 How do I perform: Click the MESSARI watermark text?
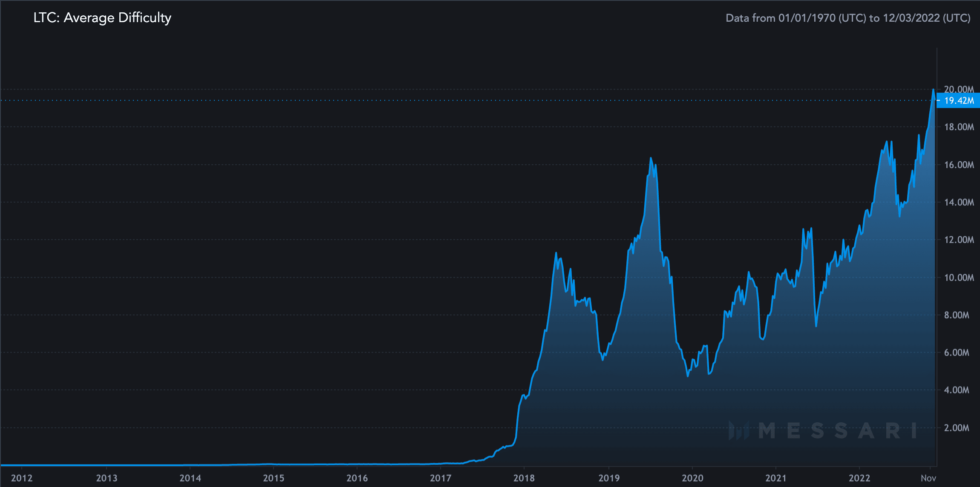(837, 431)
